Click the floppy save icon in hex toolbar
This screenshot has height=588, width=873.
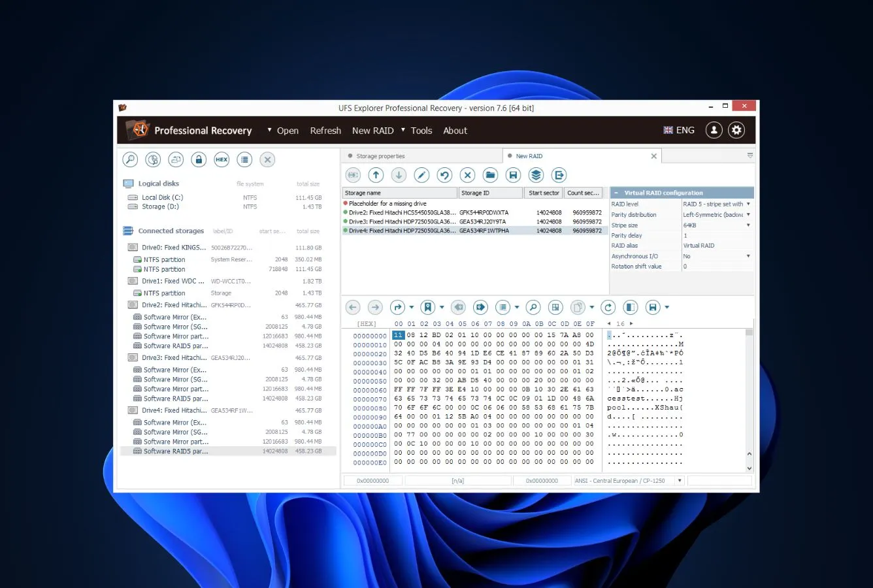[652, 307]
